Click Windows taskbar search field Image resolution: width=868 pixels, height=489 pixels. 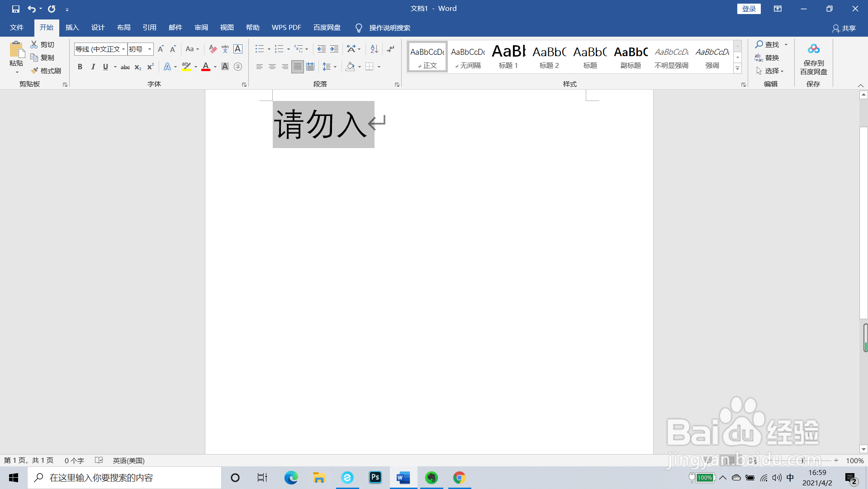click(x=124, y=477)
